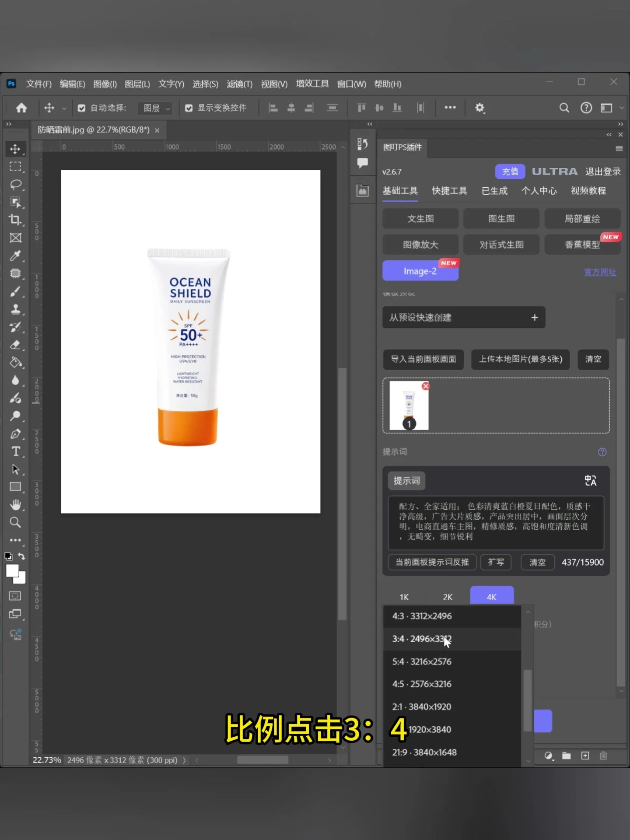Click the uploaded sunscreen reference thumbnail

409,406
